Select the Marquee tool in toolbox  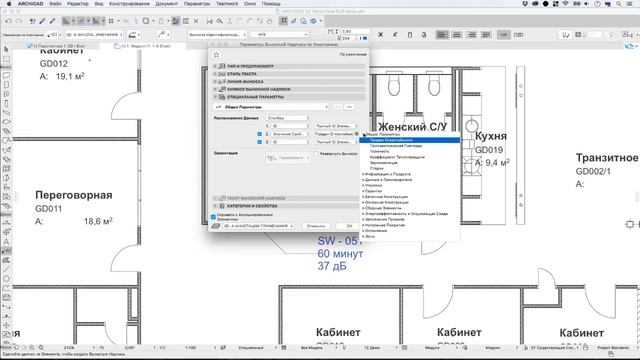(x=6, y=59)
